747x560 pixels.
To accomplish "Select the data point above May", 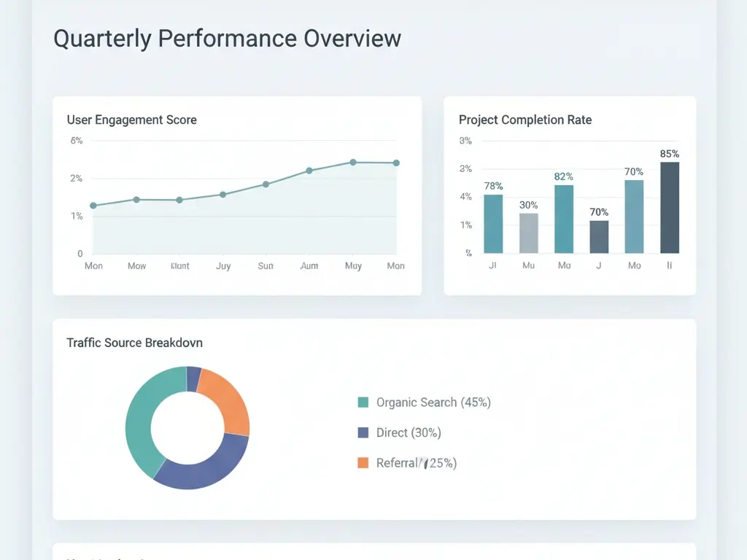I will (x=353, y=162).
